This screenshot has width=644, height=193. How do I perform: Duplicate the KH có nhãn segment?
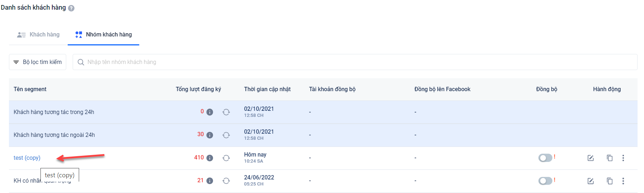610,181
